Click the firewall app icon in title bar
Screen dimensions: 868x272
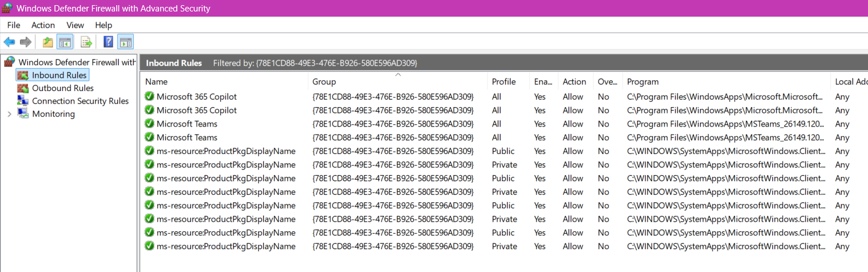pyautogui.click(x=7, y=8)
